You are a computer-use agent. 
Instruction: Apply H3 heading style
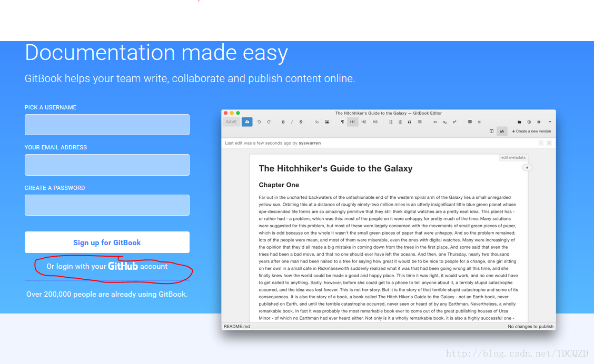[x=375, y=122]
